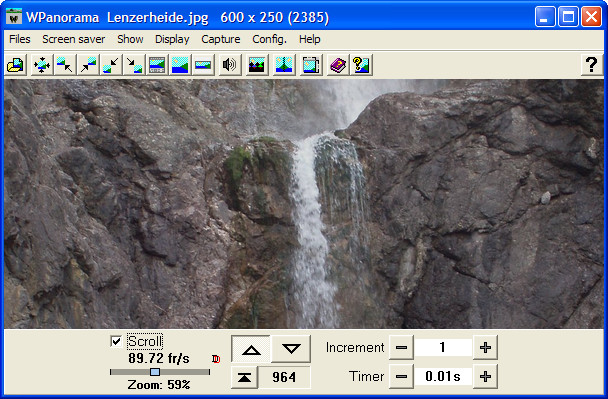Click the center-image four-arrows icon
Image resolution: width=608 pixels, height=399 pixels.
[41, 65]
